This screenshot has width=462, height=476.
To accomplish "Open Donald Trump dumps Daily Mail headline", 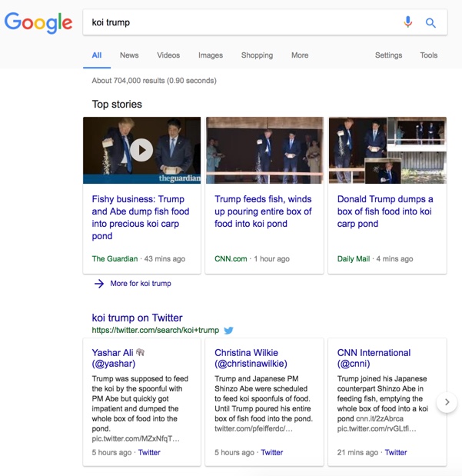I will click(x=385, y=211).
